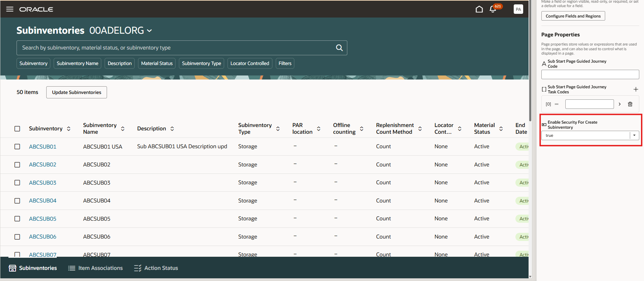
Task: Open the ABCSUB02 subinventory link
Action: tap(43, 165)
